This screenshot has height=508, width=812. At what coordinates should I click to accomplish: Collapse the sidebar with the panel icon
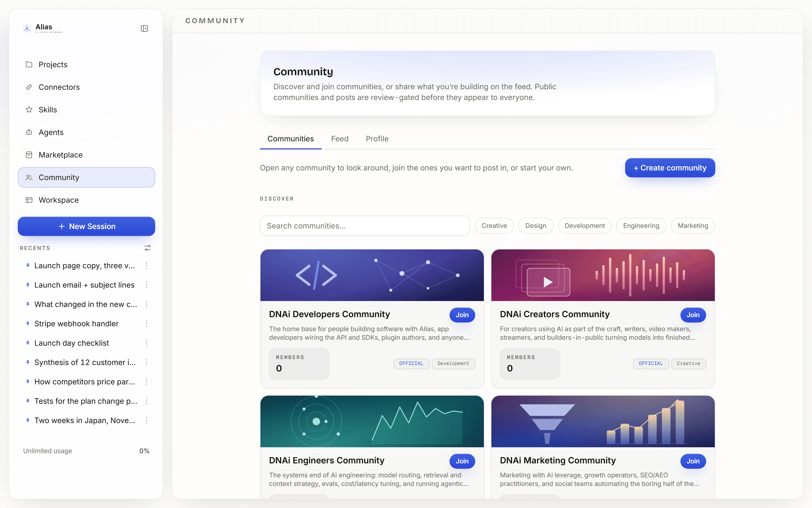coord(144,28)
